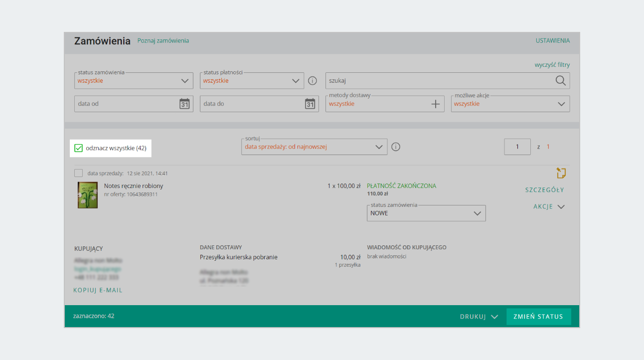The width and height of the screenshot is (644, 360).
Task: Click product title 'Notes ręcznie robiony'
Action: (134, 186)
